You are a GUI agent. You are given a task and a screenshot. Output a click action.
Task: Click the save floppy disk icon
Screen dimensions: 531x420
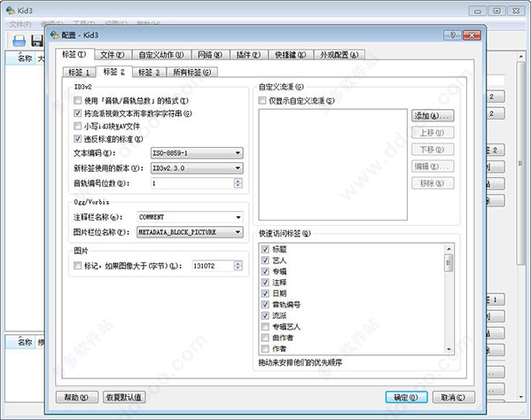pyautogui.click(x=37, y=41)
